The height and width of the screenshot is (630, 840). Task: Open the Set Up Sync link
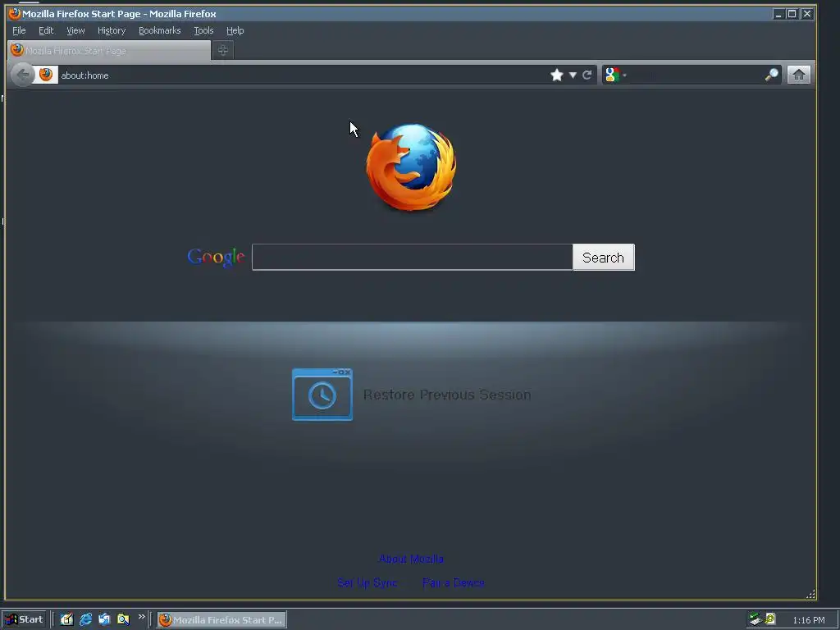coord(367,583)
